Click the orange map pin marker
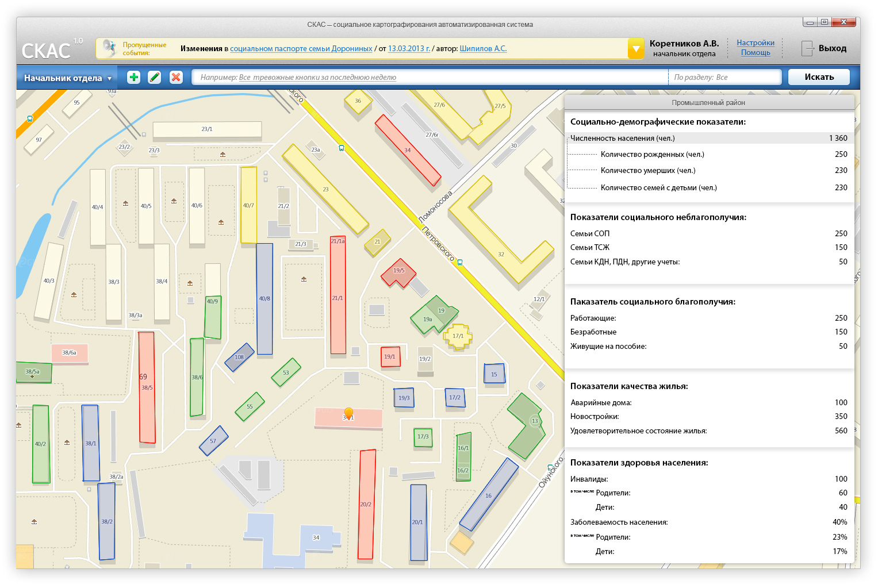This screenshot has width=878, height=588. coord(348,413)
